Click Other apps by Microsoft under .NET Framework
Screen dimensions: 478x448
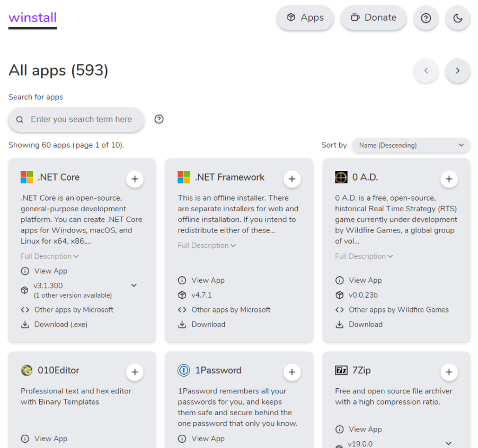click(224, 310)
